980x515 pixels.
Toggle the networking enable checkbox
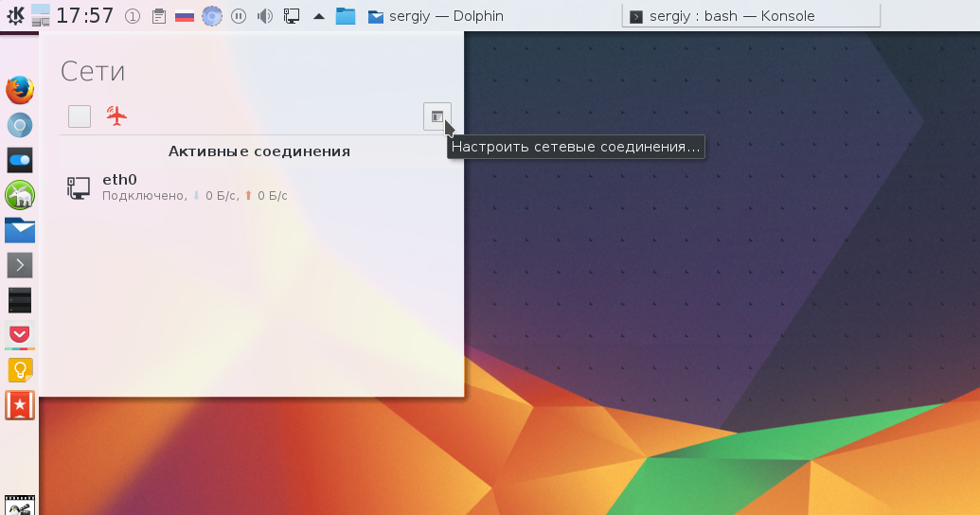coord(80,116)
